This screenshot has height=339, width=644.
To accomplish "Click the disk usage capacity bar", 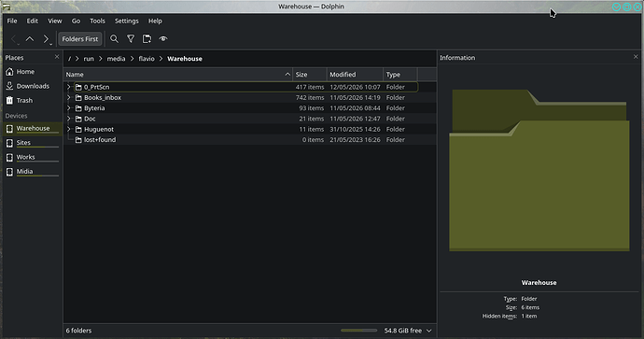I will [x=358, y=331].
